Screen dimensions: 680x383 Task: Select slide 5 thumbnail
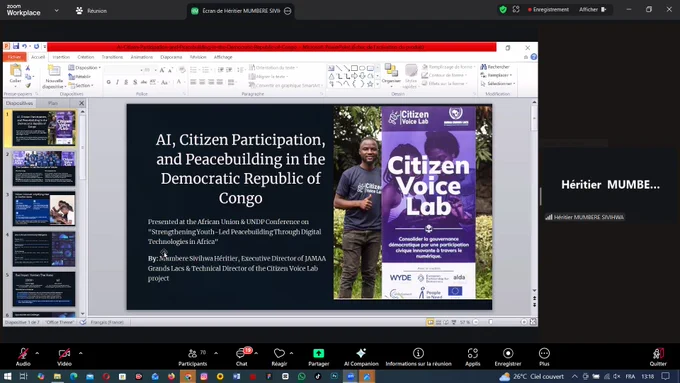click(44, 289)
